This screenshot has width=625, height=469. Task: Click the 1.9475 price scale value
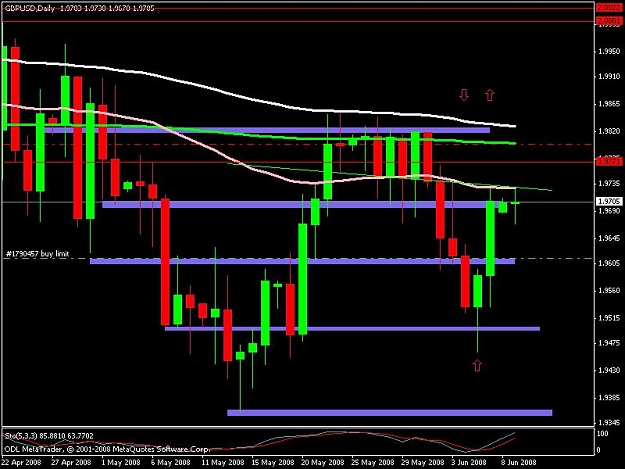click(x=609, y=343)
